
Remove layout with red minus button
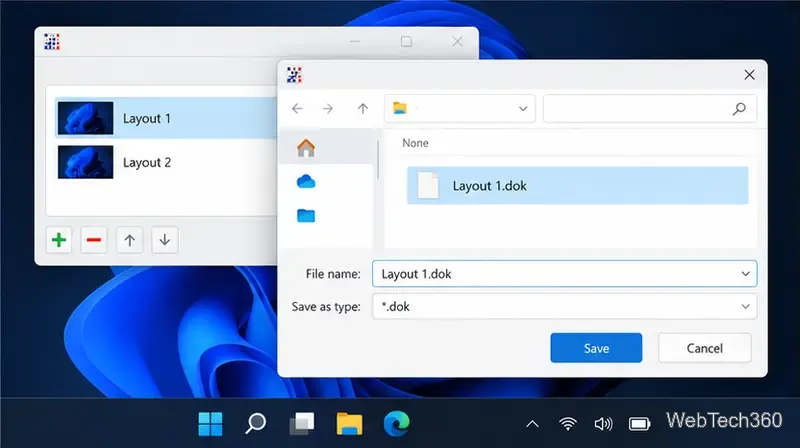94,240
